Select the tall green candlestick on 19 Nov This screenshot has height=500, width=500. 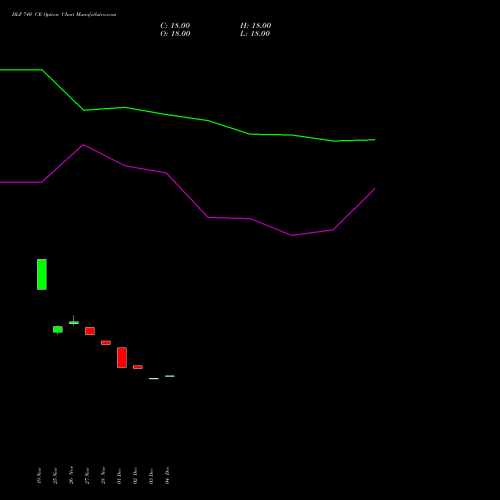pyautogui.click(x=42, y=274)
